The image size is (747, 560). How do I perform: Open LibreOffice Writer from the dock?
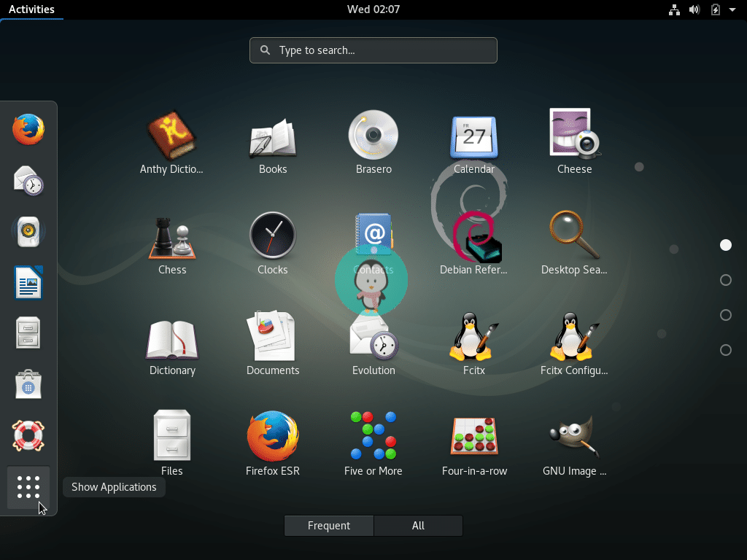coord(28,282)
